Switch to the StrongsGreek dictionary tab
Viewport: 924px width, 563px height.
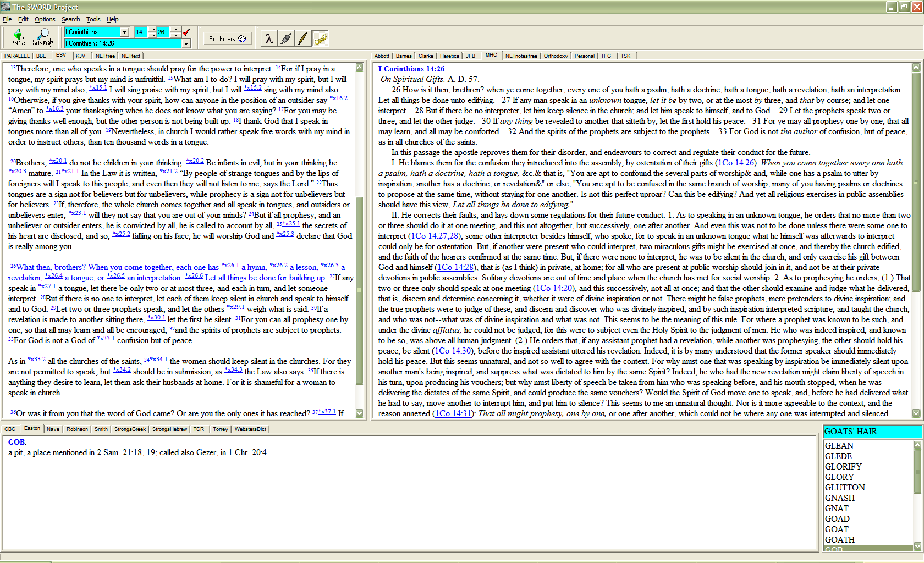tap(130, 429)
